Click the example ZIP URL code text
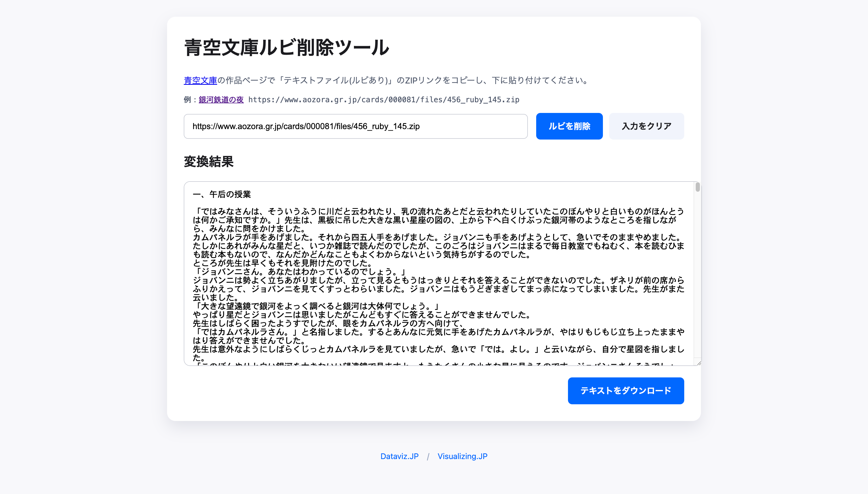This screenshot has width=868, height=494. click(x=383, y=100)
